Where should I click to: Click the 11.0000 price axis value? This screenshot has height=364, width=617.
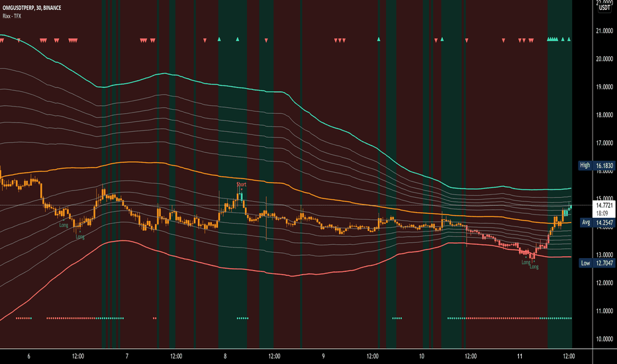click(x=604, y=311)
